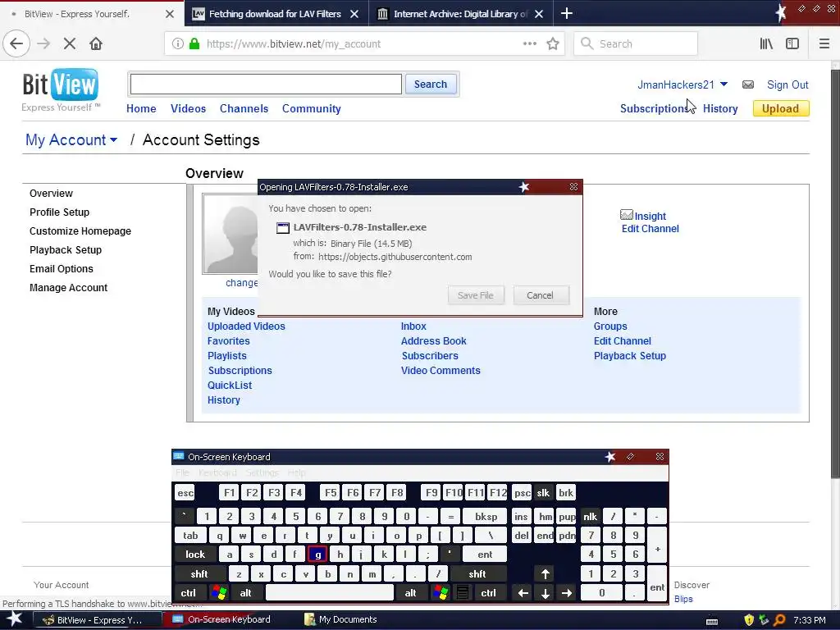The height and width of the screenshot is (630, 840).
Task: Toggle the lock (caps) key
Action: click(195, 555)
